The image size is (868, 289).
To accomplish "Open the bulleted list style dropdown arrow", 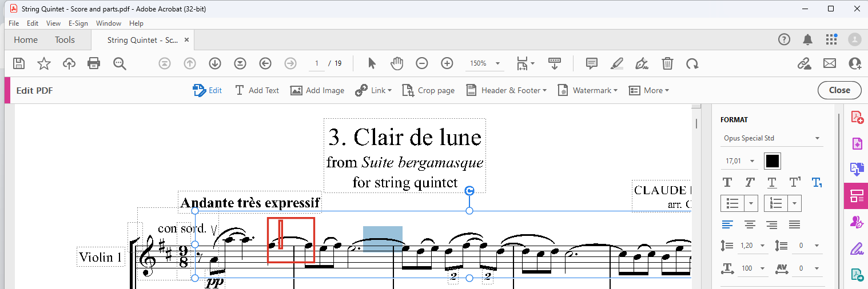I will coord(751,203).
